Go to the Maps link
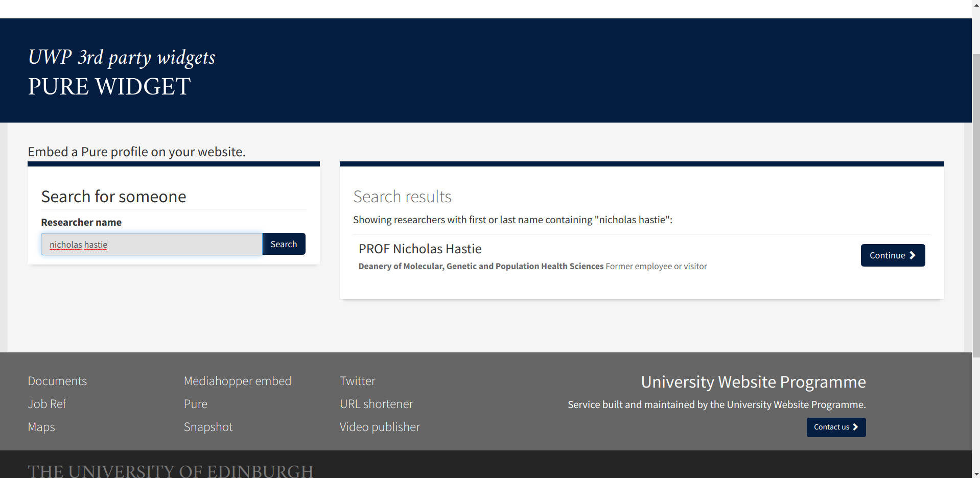980x478 pixels. click(x=41, y=427)
